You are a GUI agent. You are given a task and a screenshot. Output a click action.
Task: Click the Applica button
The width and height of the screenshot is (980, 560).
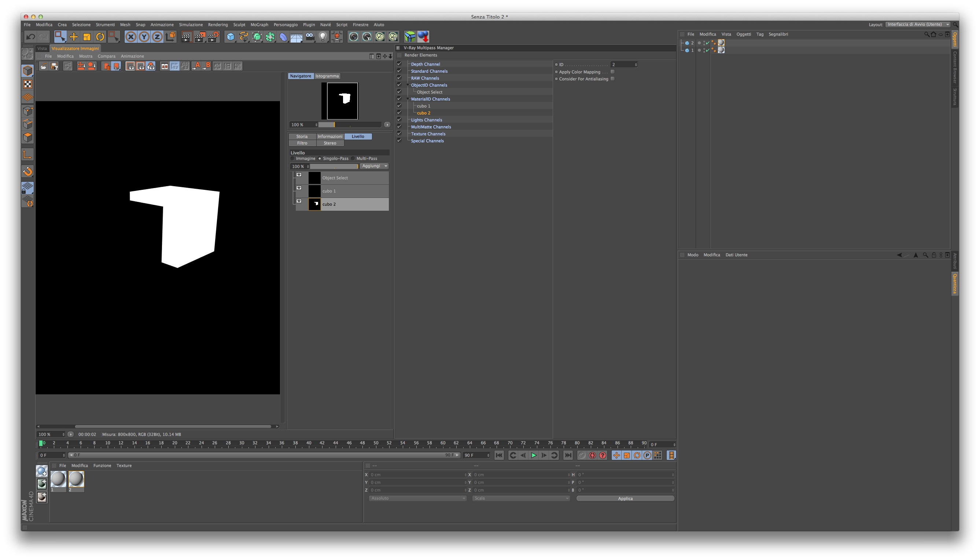tap(625, 498)
